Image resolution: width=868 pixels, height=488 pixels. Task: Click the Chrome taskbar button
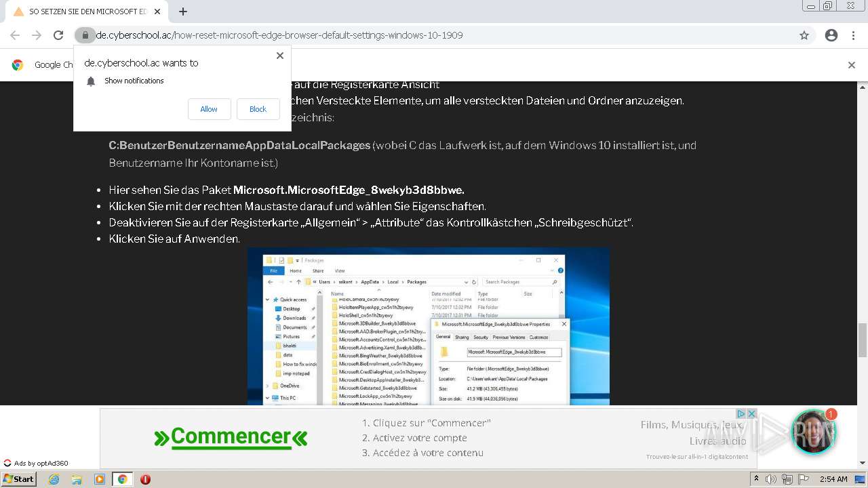[122, 479]
